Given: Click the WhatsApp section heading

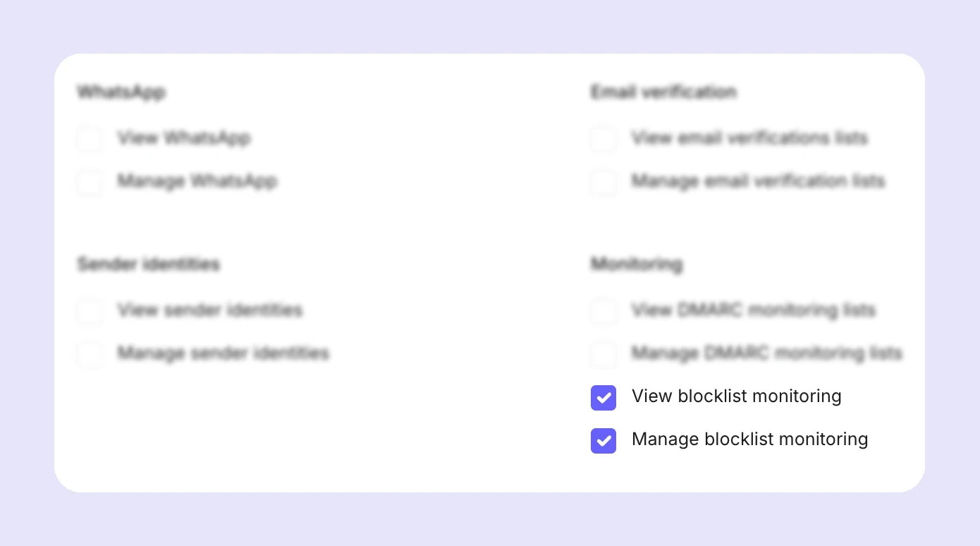Looking at the screenshot, I should [121, 92].
